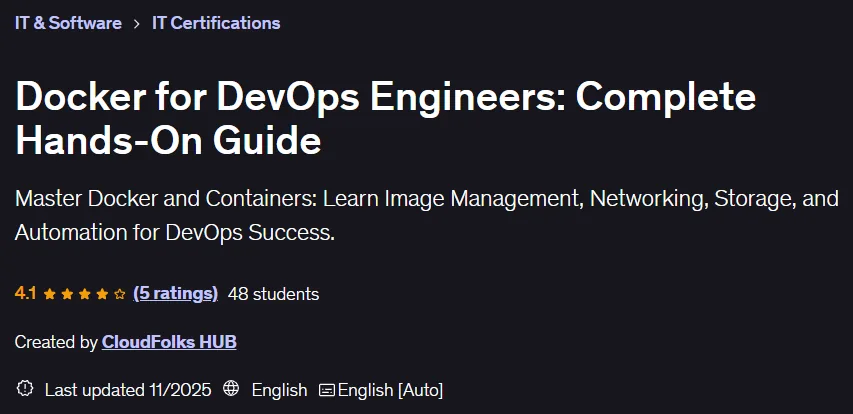Open the CloudFolks HUB instructor link
This screenshot has width=853, height=414.
pos(169,342)
